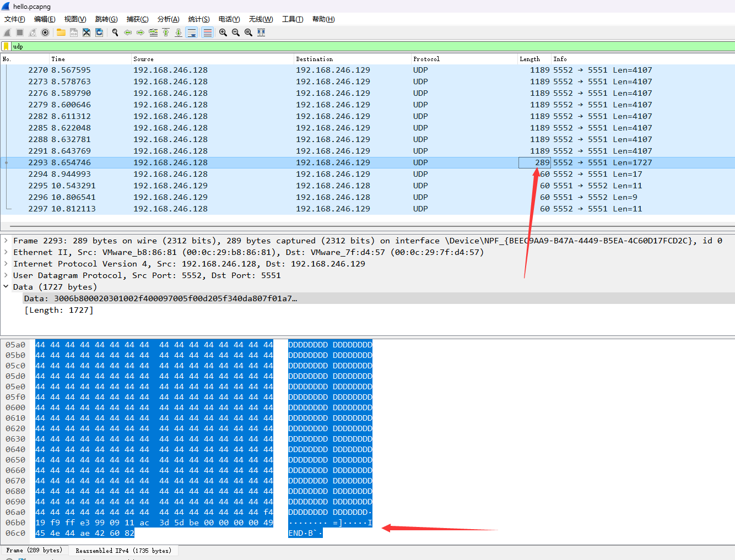Viewport: 735px width, 560px height.
Task: Go to a specific packet
Action: pos(153,32)
